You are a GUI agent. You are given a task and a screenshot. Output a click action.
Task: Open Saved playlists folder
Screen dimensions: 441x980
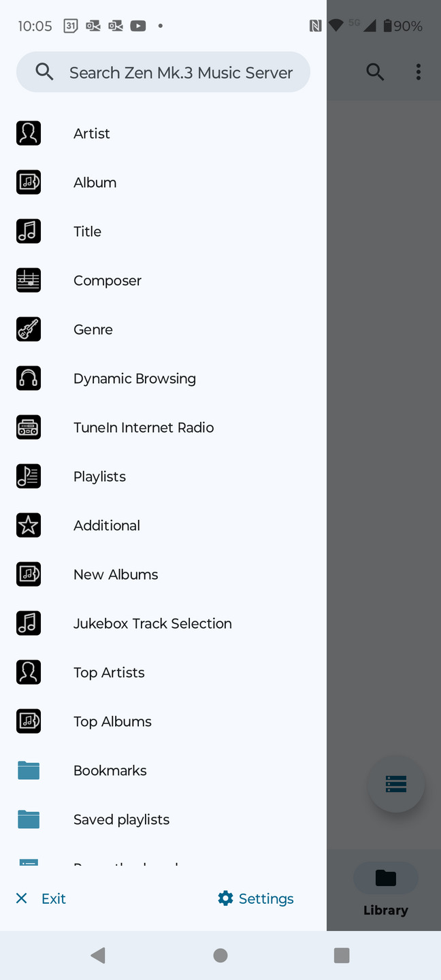coord(163,819)
